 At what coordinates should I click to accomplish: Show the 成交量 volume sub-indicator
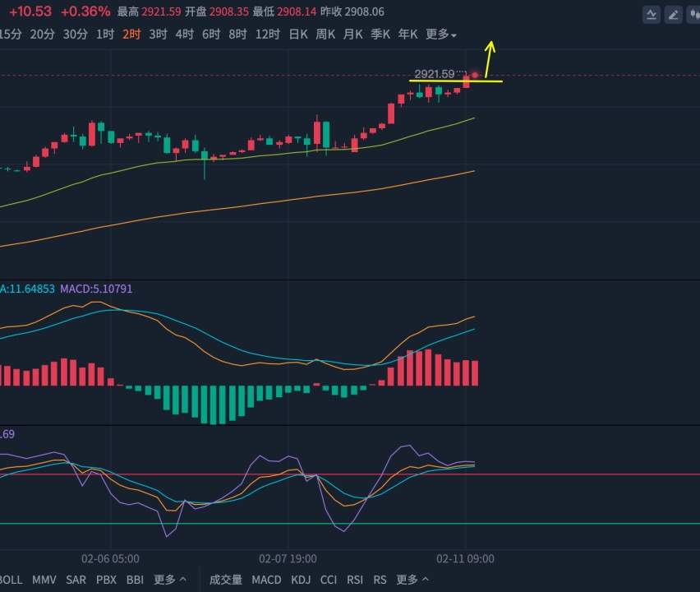point(226,580)
